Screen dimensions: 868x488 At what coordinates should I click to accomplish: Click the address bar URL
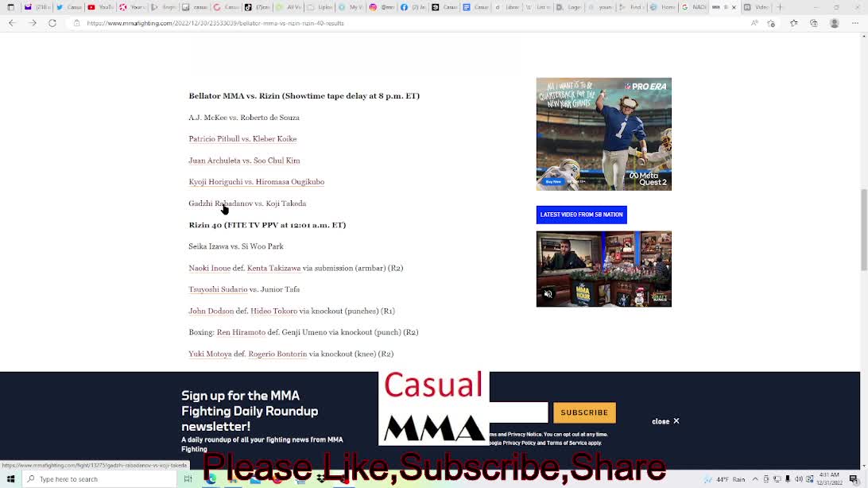coord(215,23)
